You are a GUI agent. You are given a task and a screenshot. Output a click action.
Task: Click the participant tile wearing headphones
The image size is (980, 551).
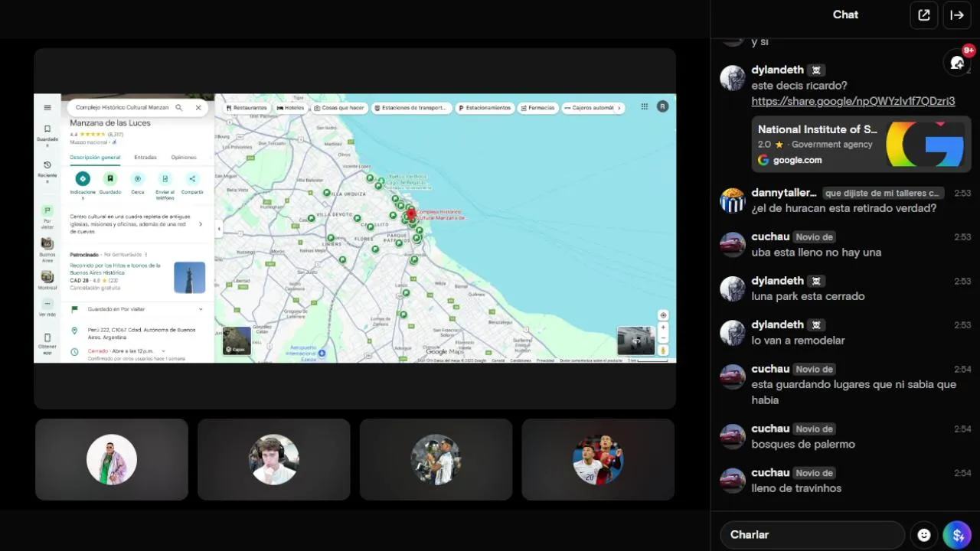[x=274, y=459]
